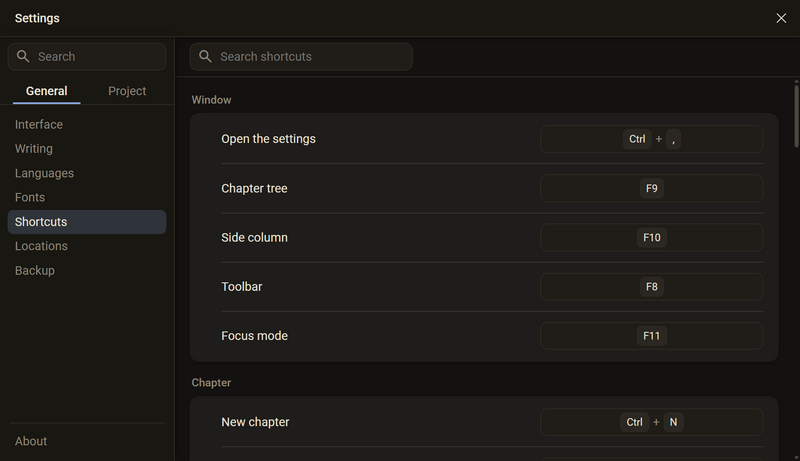Click the 'Side column' label
The image size is (800, 461).
click(254, 238)
